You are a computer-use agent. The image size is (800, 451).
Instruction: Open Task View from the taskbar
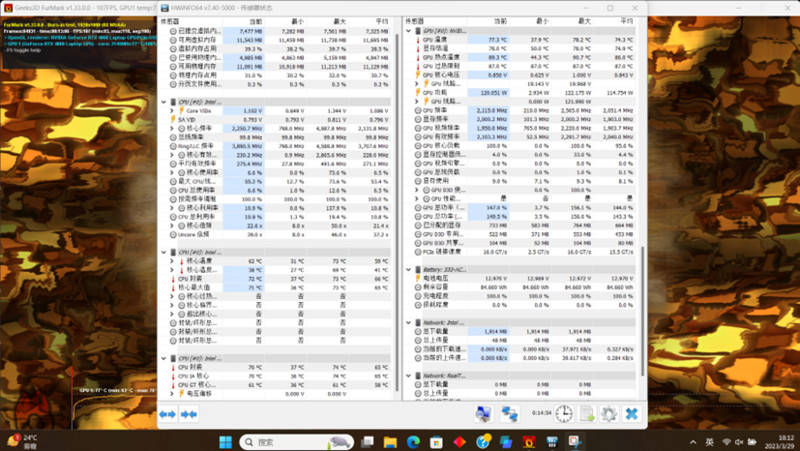367,442
